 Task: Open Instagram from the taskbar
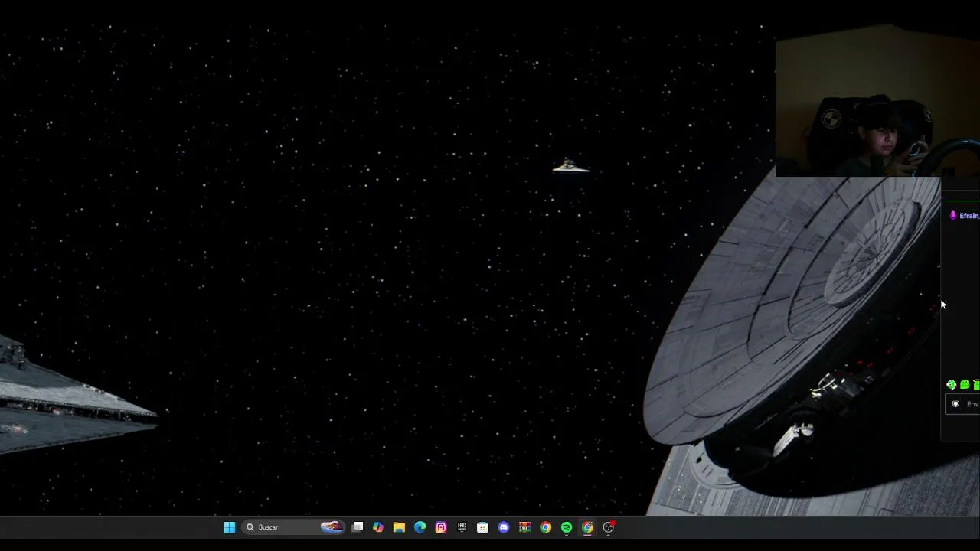click(441, 527)
